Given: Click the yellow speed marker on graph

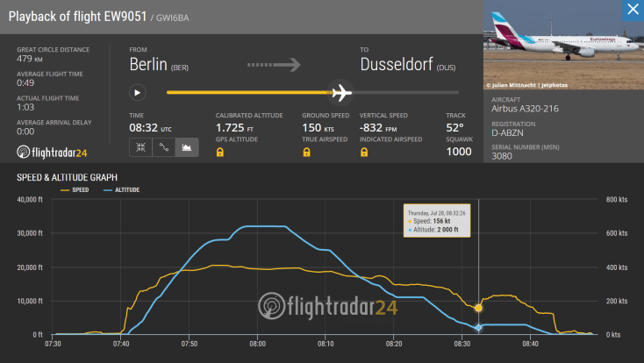Looking at the screenshot, I should point(478,308).
